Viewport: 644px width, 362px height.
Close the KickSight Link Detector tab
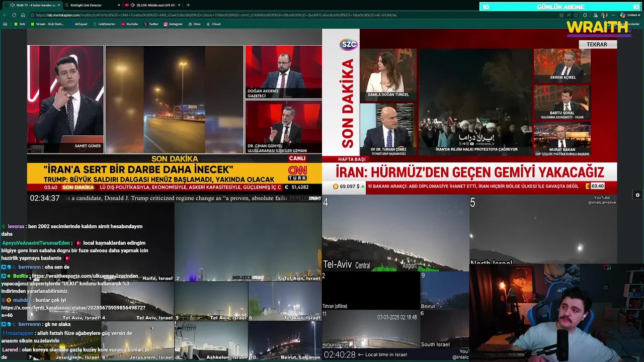point(119,5)
